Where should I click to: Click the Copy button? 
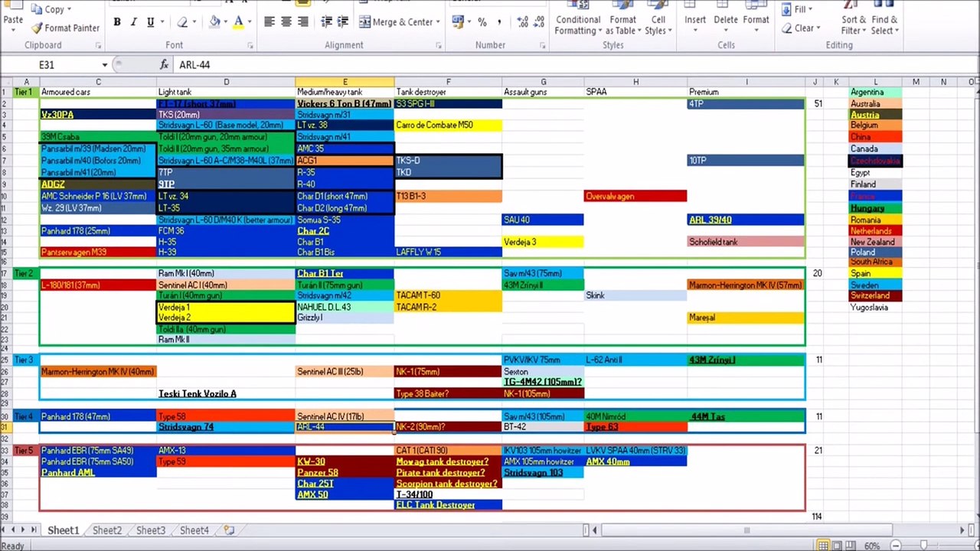pos(53,9)
